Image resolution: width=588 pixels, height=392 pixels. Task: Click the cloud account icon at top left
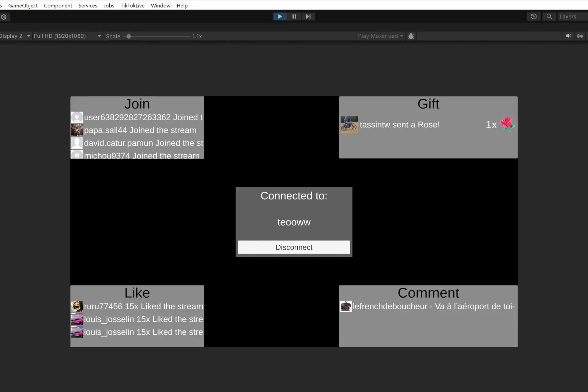pyautogui.click(x=4, y=17)
